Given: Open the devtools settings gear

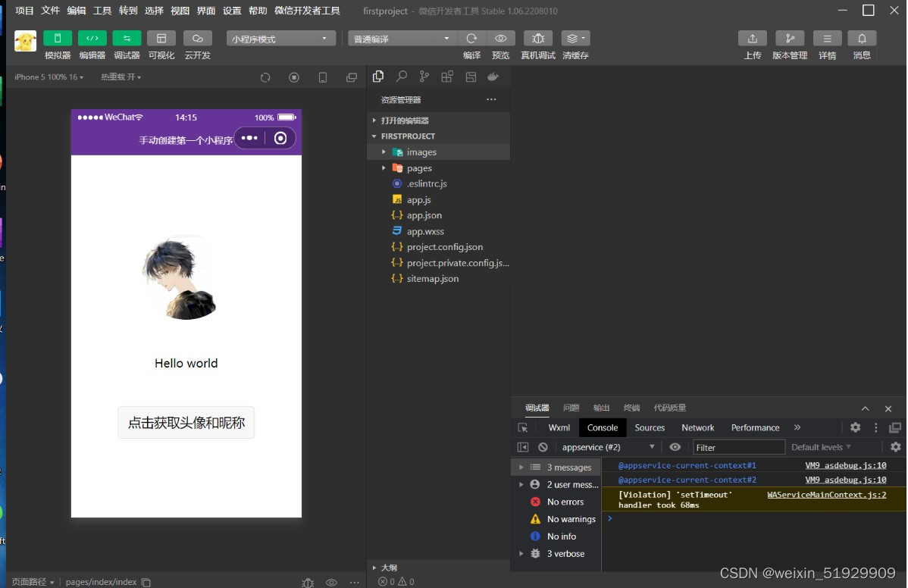Looking at the screenshot, I should pyautogui.click(x=855, y=427).
